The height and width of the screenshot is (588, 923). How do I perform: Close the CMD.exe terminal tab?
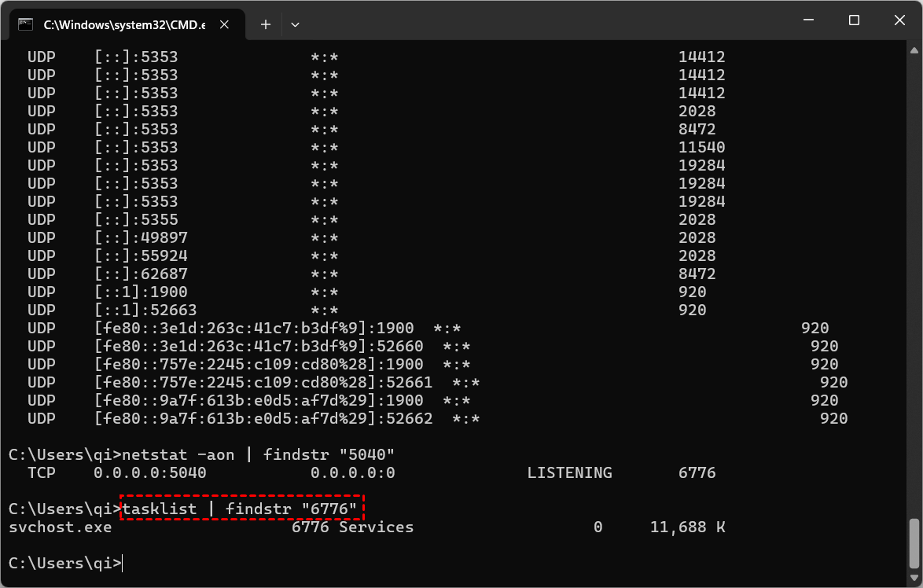click(224, 24)
